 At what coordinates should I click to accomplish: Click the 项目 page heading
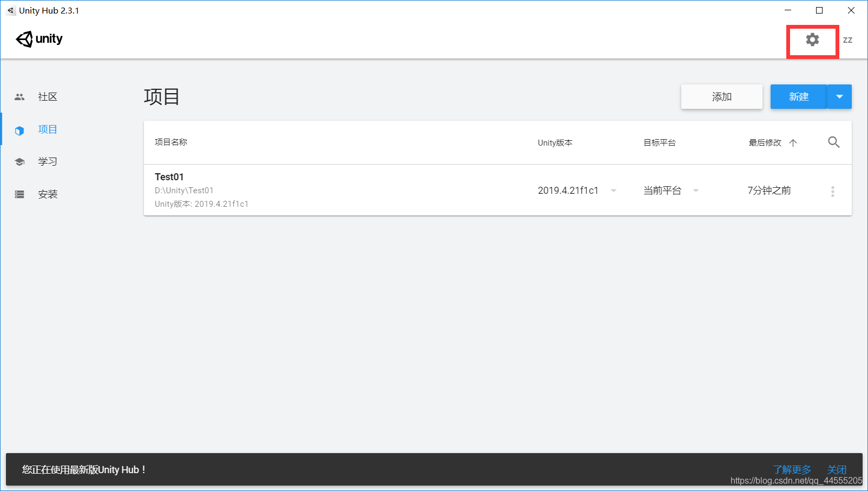click(x=162, y=97)
